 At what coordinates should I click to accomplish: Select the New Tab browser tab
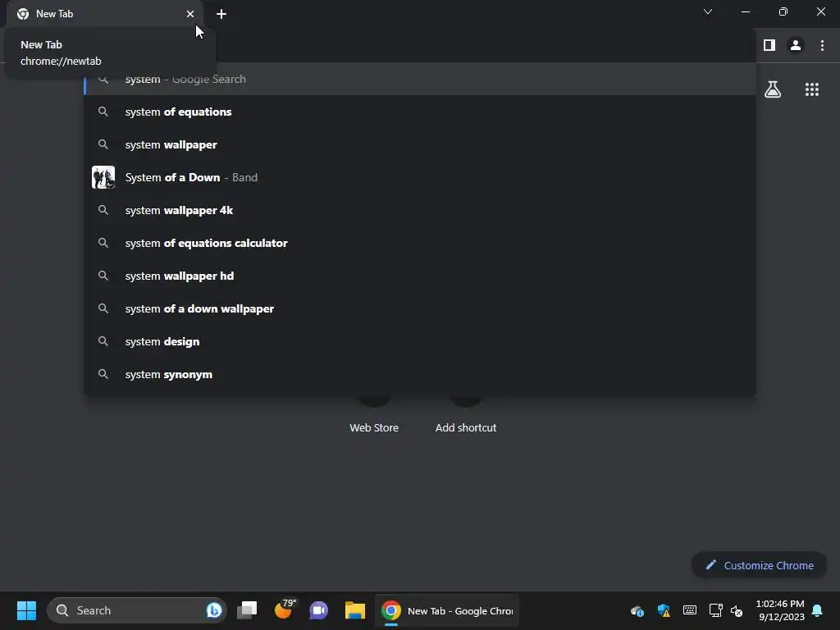pos(106,14)
